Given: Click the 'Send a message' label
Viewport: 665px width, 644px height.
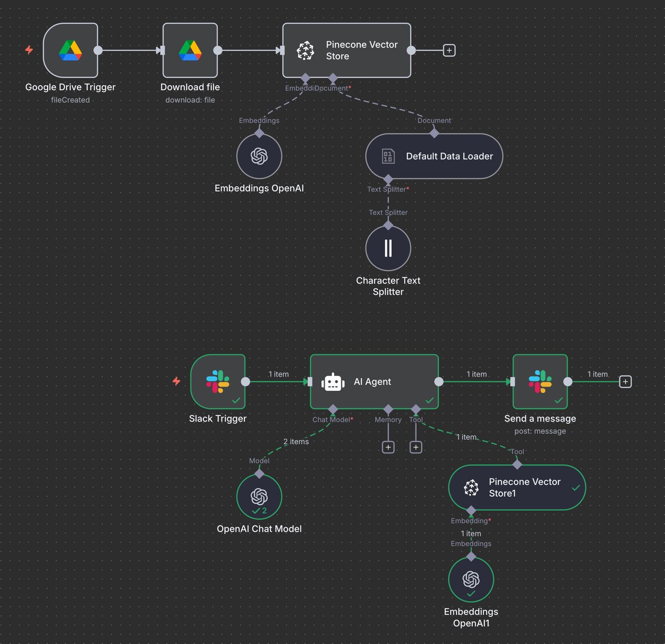Looking at the screenshot, I should pyautogui.click(x=540, y=419).
